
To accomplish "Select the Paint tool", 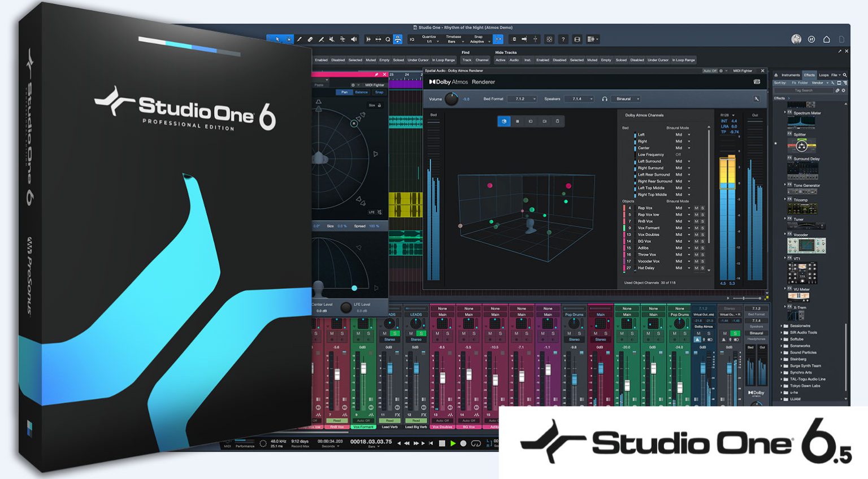I will [300, 39].
